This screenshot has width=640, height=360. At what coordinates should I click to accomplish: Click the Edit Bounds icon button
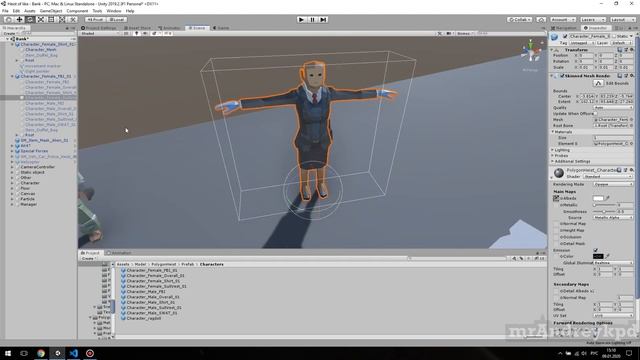[598, 83]
